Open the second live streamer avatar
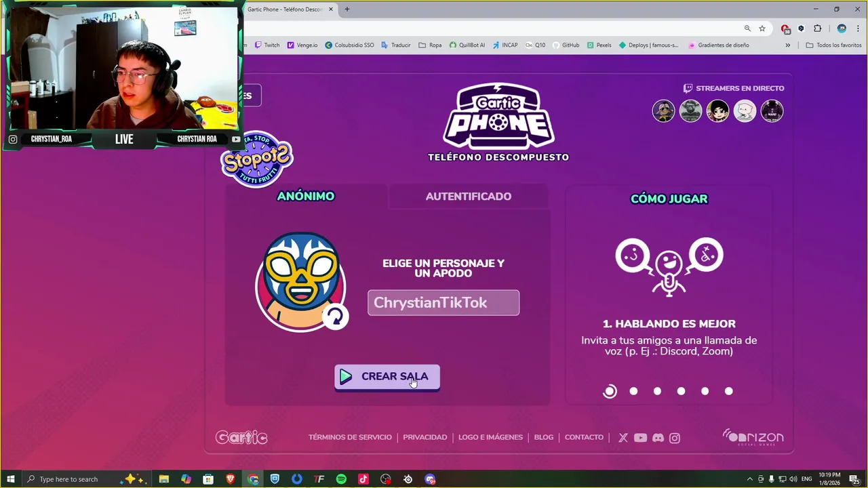 691,110
